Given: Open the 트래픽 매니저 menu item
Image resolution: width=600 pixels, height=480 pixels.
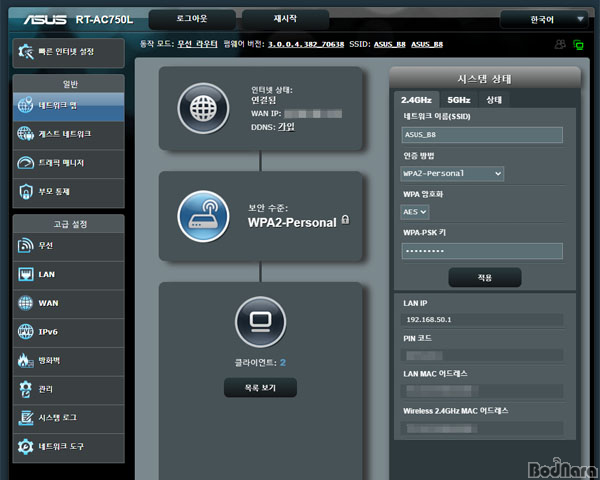Looking at the screenshot, I should (x=68, y=163).
